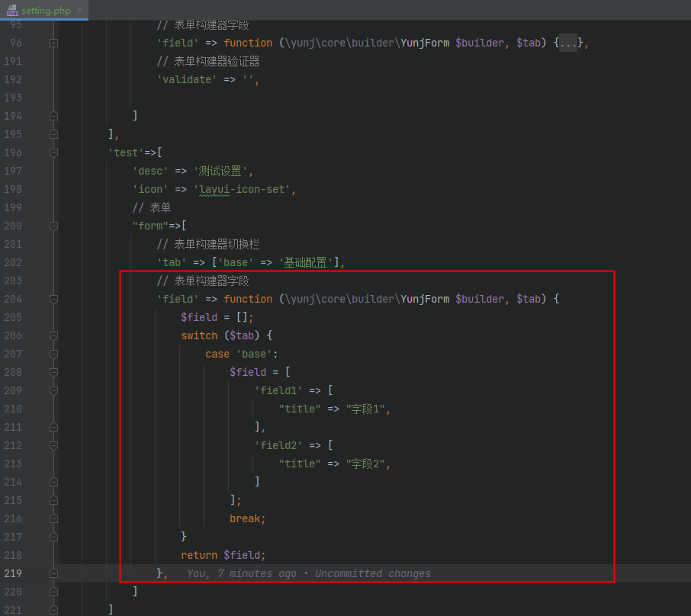Image resolution: width=691 pixels, height=616 pixels.
Task: Click fold end marker at line 214
Action: (53, 482)
